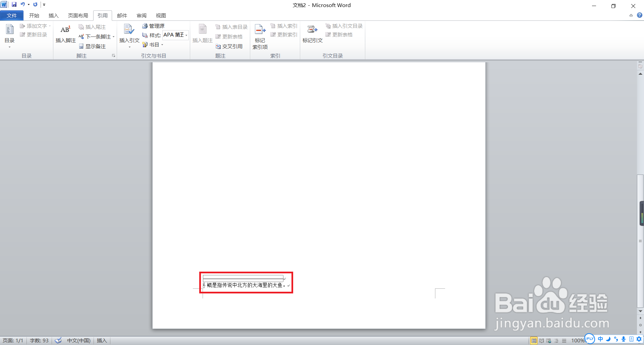Minimize the ribbon with the caret icon
Screen dimensions: 644x345
[x=631, y=15]
